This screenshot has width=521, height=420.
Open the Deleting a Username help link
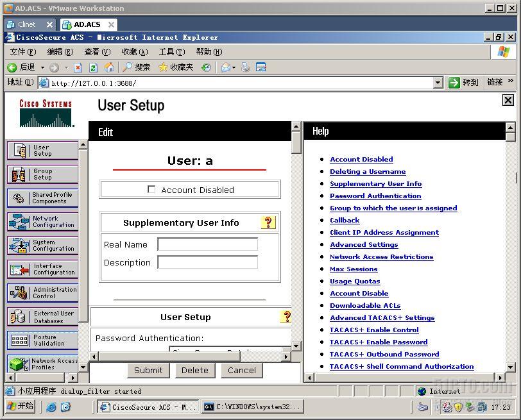tap(368, 172)
